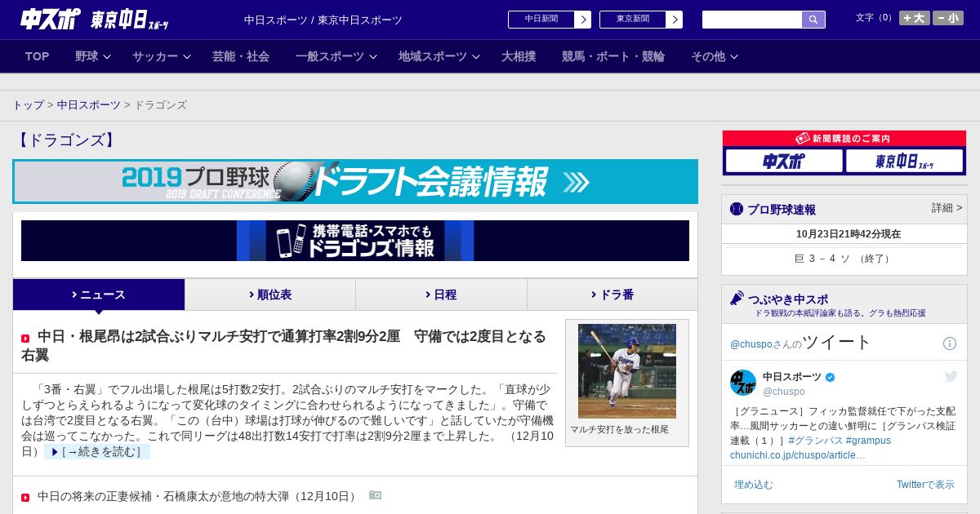Click 埋め込む link under the tweet
The width and height of the screenshot is (980, 514).
[x=753, y=485]
